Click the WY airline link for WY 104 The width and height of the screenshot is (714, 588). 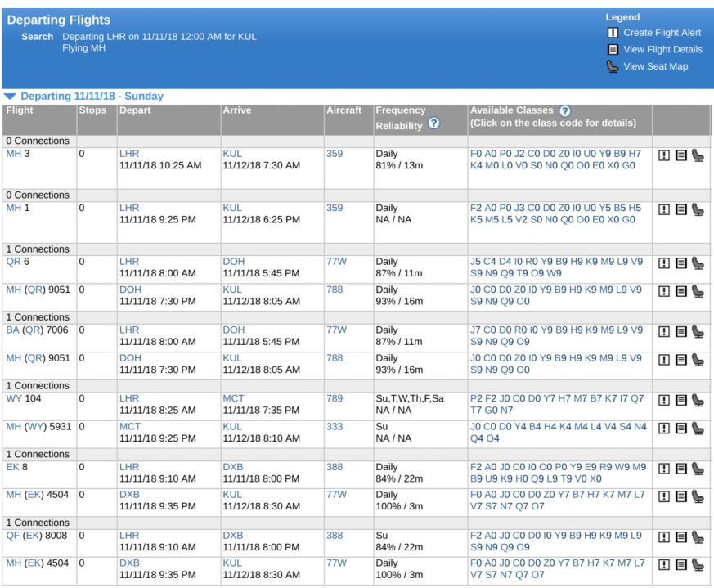14,398
